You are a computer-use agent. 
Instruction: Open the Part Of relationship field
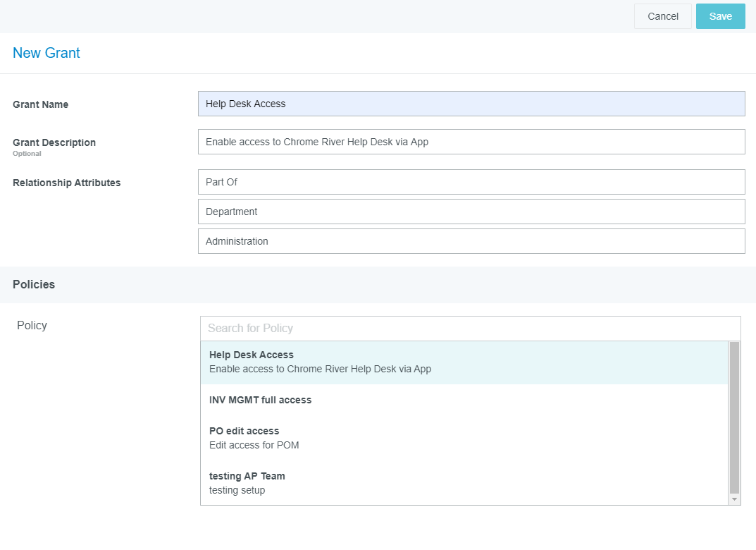471,182
